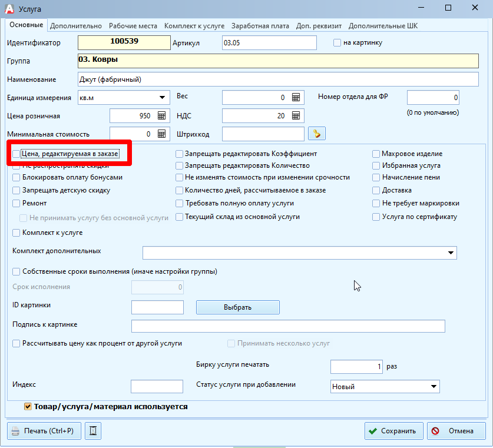
Task: Tick the Махровое изделие checkbox
Action: 376,154
